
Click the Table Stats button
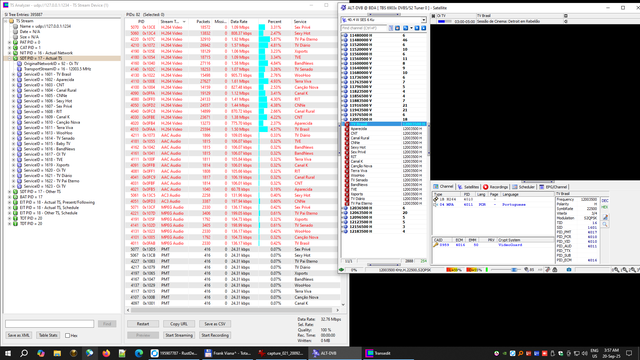click(x=48, y=336)
